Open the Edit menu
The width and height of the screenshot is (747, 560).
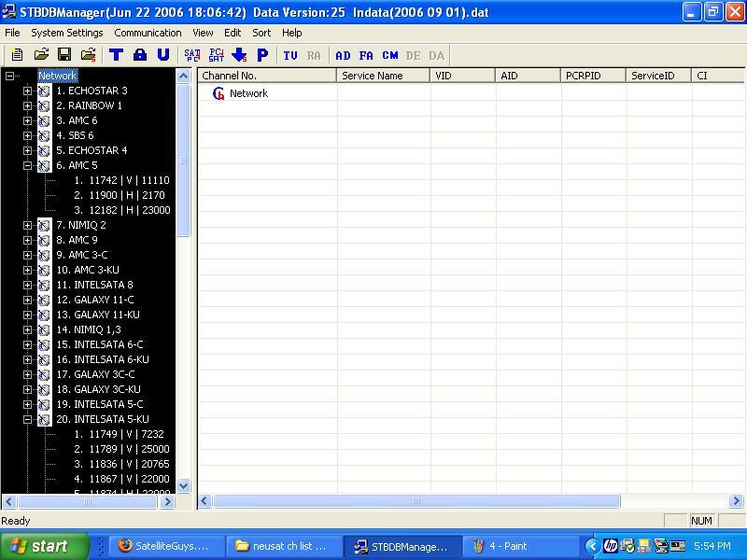tap(233, 33)
